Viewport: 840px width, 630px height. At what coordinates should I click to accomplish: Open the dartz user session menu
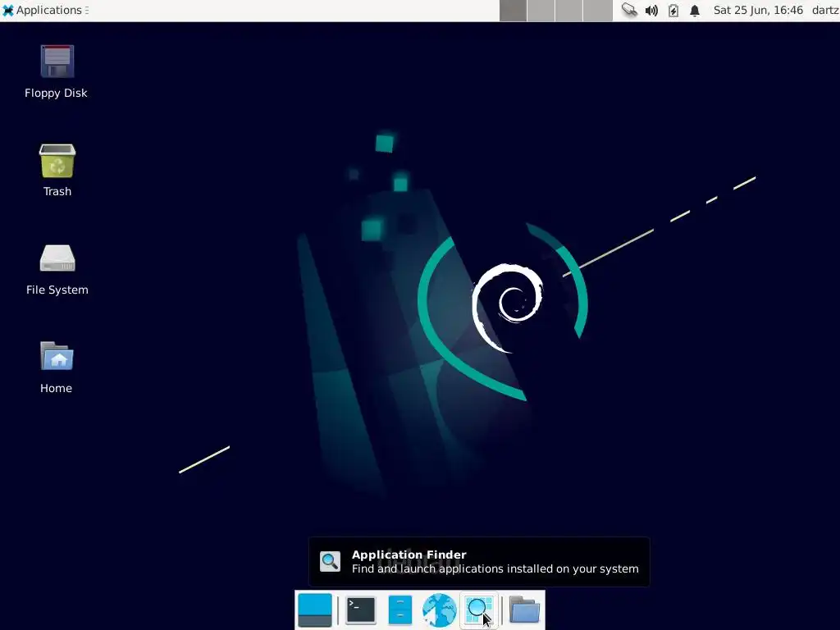pyautogui.click(x=825, y=10)
